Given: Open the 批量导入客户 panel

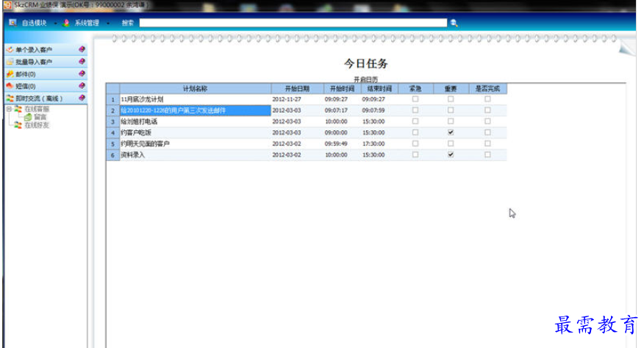Looking at the screenshot, I should point(46,62).
